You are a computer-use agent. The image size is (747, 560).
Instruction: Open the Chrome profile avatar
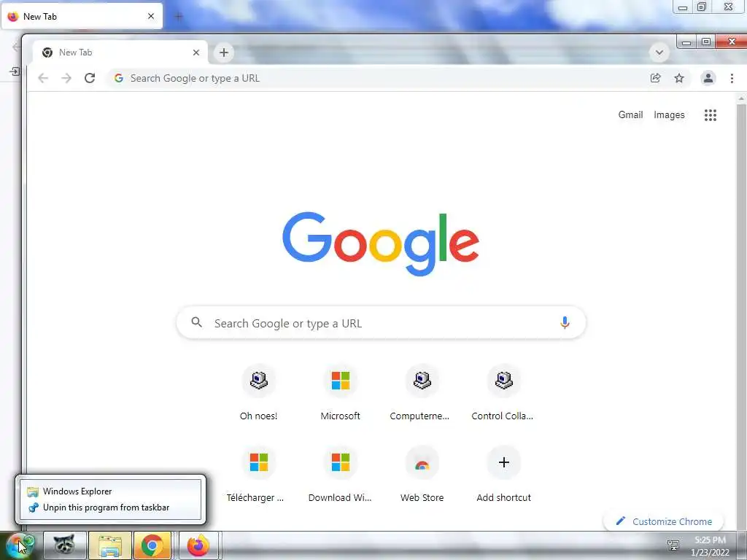(708, 78)
